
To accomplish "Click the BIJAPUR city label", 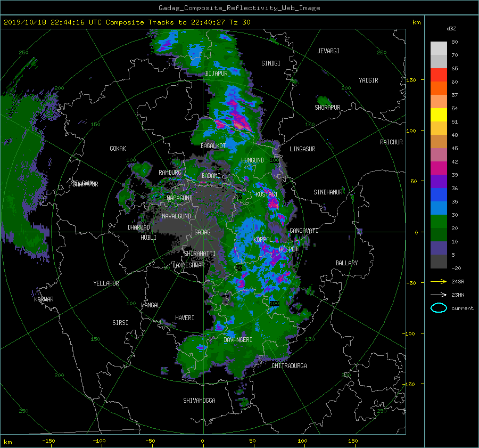I will (x=216, y=74).
